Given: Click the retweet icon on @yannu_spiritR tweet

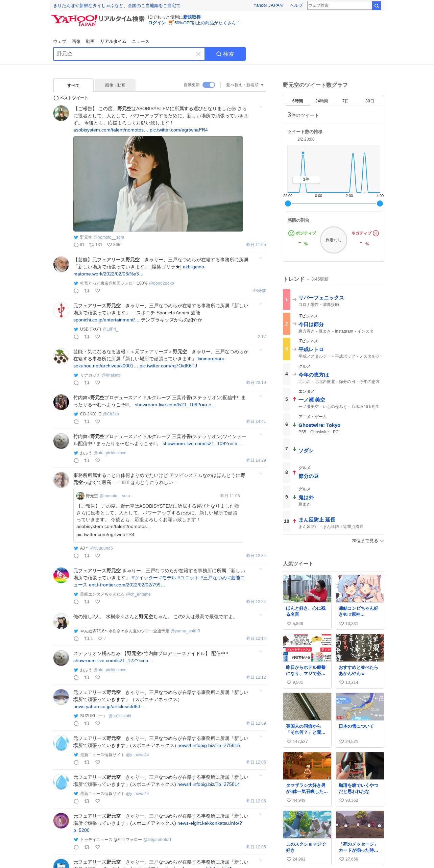Looking at the screenshot, I should (x=87, y=638).
